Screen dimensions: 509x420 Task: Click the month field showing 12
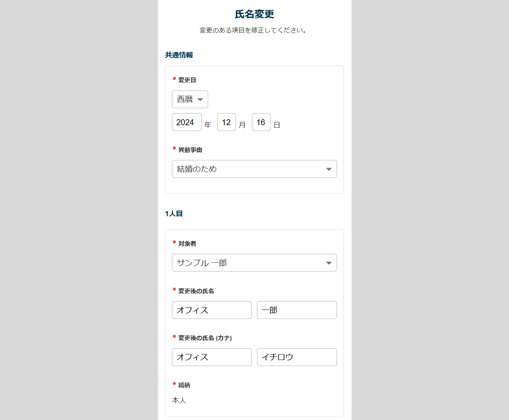(226, 122)
